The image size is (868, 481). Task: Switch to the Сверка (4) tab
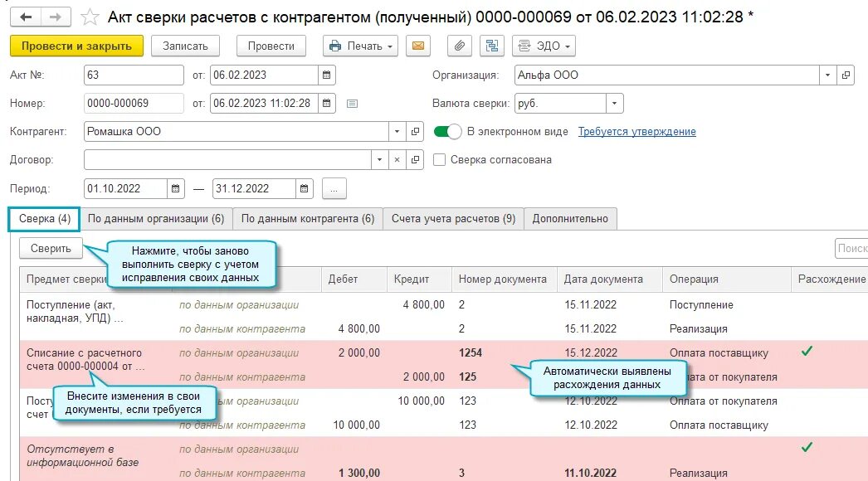click(x=44, y=219)
